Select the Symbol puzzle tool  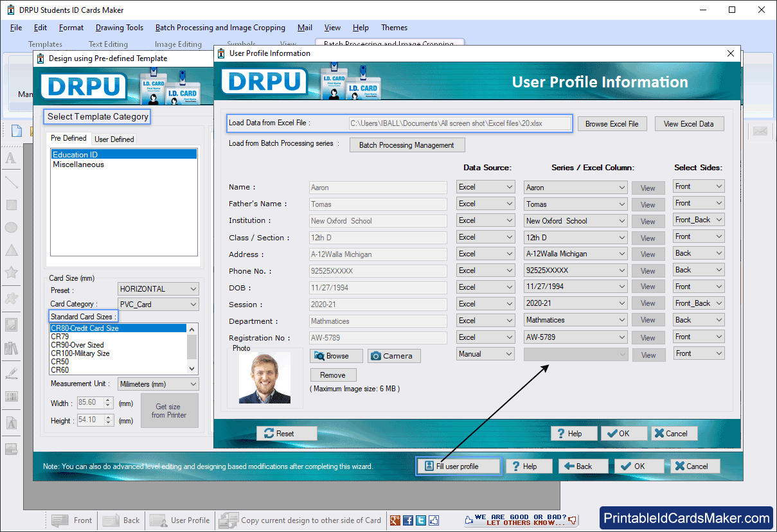coord(11,298)
